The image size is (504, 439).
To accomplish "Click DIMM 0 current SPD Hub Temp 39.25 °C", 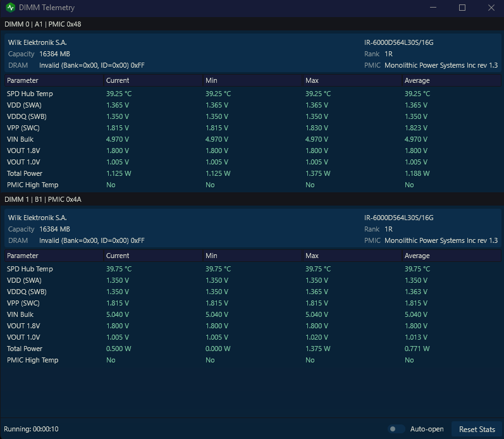I will click(x=119, y=94).
